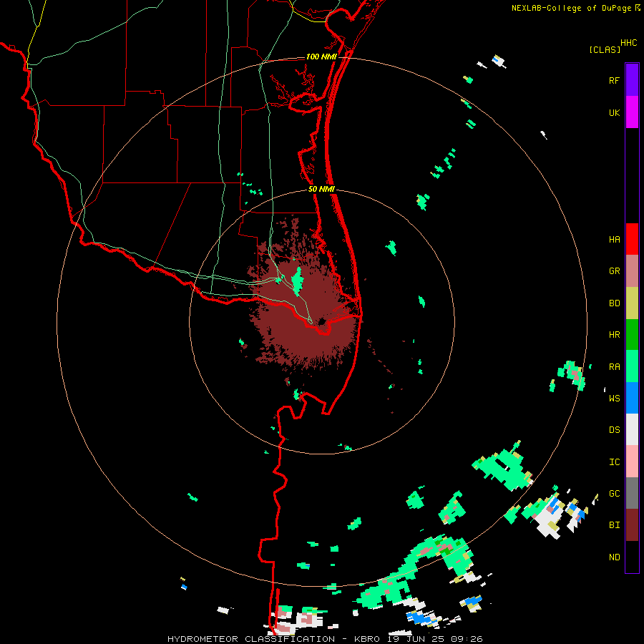Click the WS blue legend color block

[632, 398]
